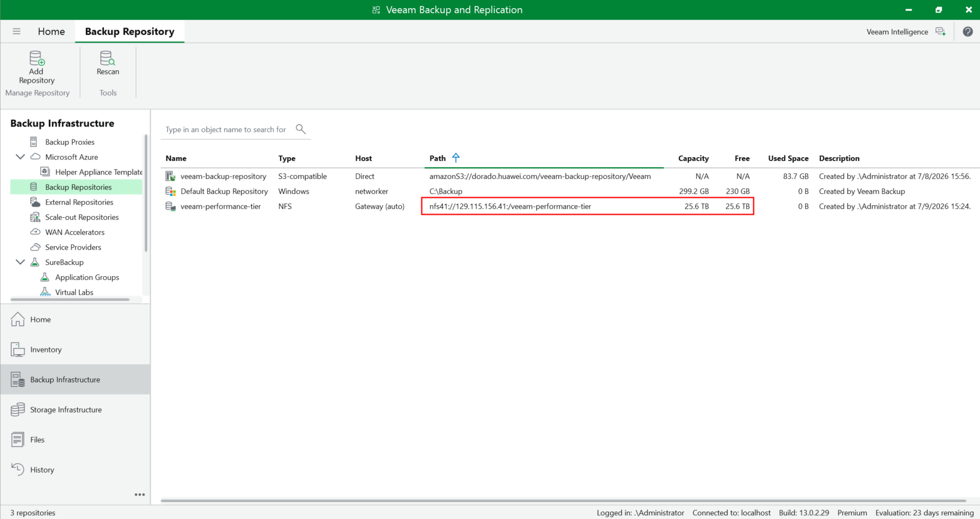Click the External Repositories icon
The height and width of the screenshot is (519, 980).
tap(35, 202)
